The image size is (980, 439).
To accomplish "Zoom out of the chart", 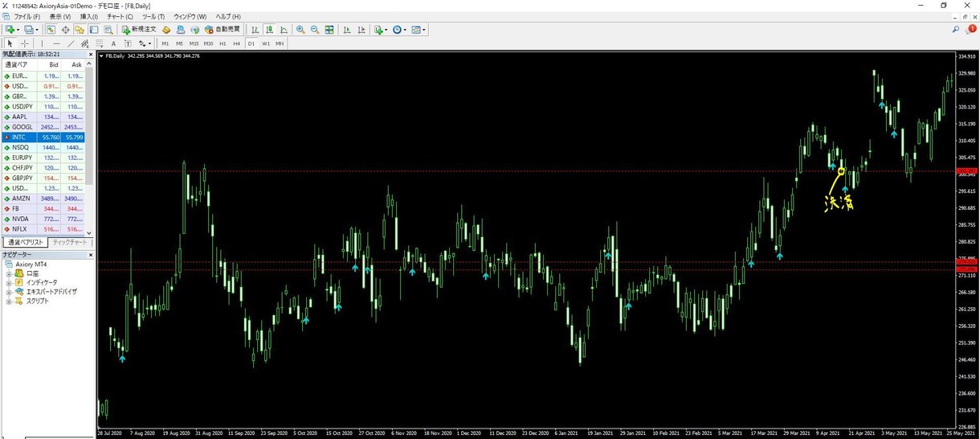I will pyautogui.click(x=315, y=30).
